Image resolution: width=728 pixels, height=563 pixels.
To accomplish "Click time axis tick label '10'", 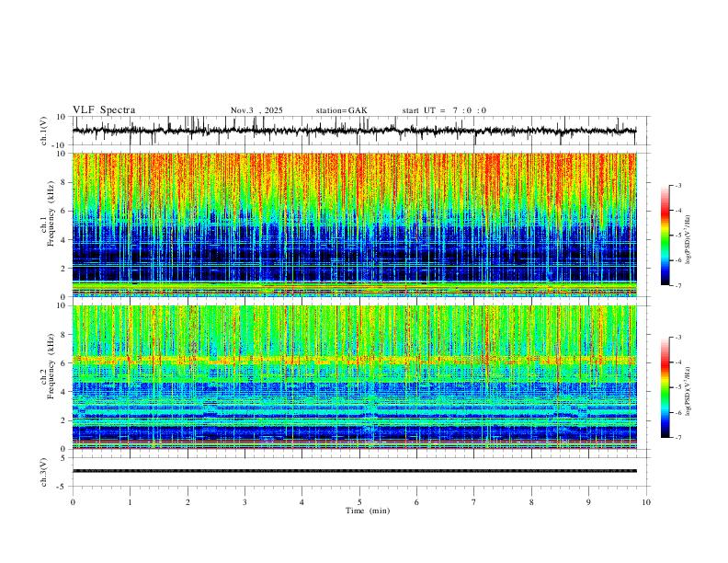I will point(646,502).
